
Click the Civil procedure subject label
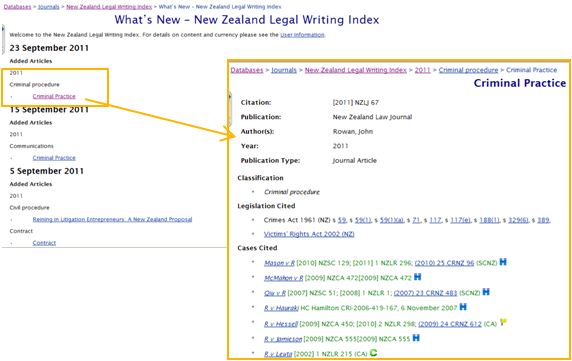(x=30, y=207)
